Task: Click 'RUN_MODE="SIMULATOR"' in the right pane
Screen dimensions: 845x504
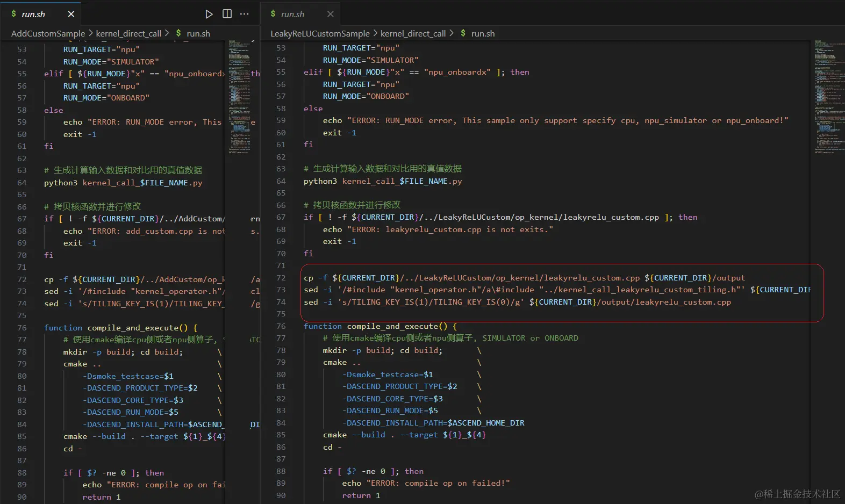Action: pos(370,60)
